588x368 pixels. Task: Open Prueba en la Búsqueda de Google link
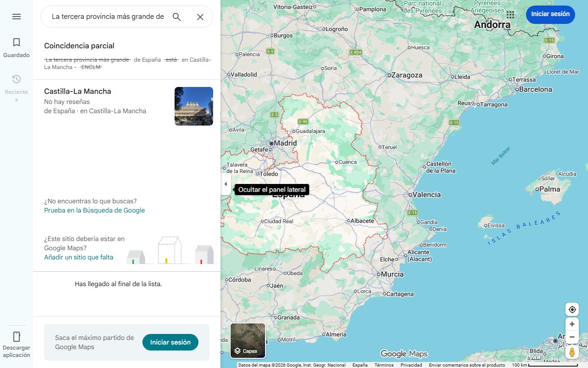[x=94, y=210]
